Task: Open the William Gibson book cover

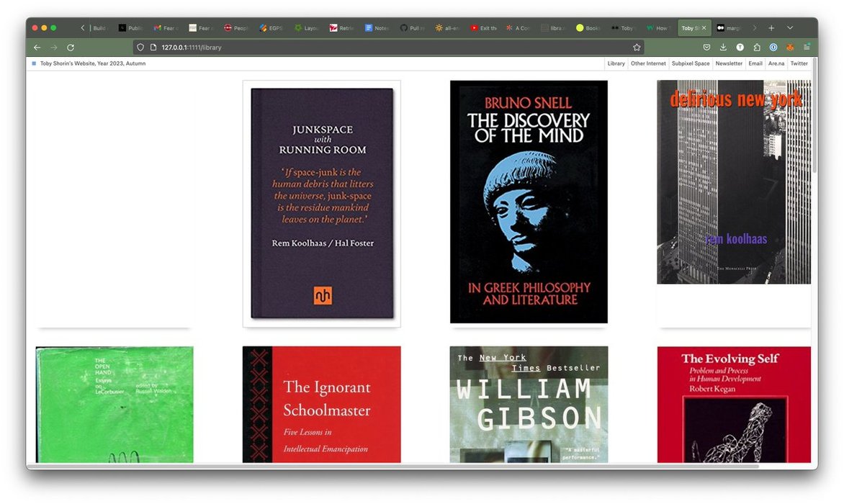Action: pyautogui.click(x=529, y=405)
